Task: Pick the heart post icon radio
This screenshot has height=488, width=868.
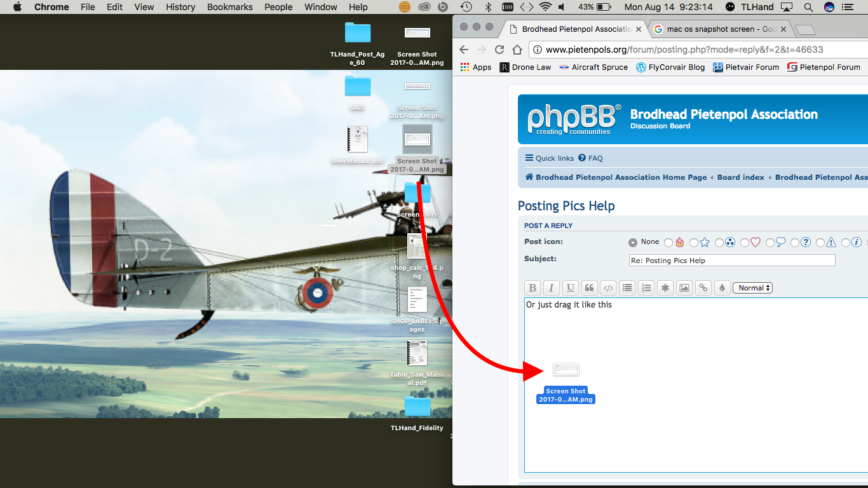Action: click(745, 243)
